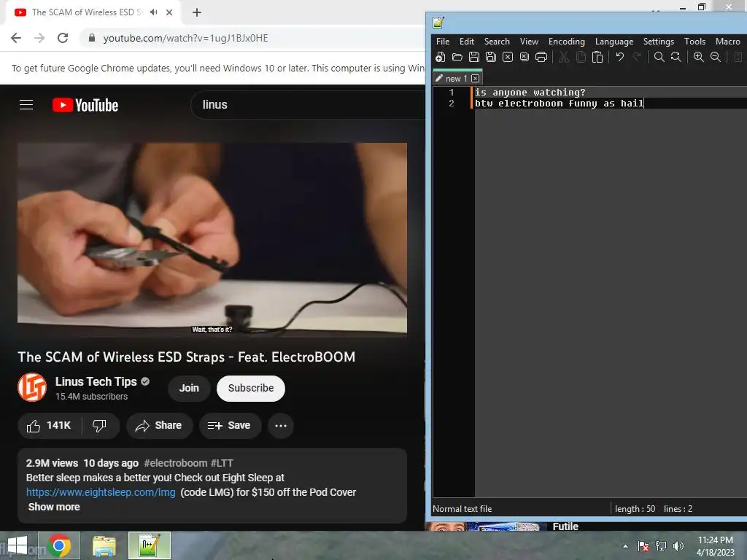Image resolution: width=747 pixels, height=560 pixels.
Task: Close the YouTube browser tab
Action: tap(169, 12)
